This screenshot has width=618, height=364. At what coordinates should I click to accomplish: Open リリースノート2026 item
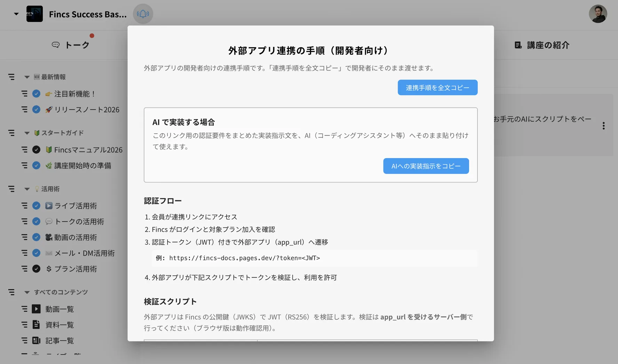tap(82, 109)
